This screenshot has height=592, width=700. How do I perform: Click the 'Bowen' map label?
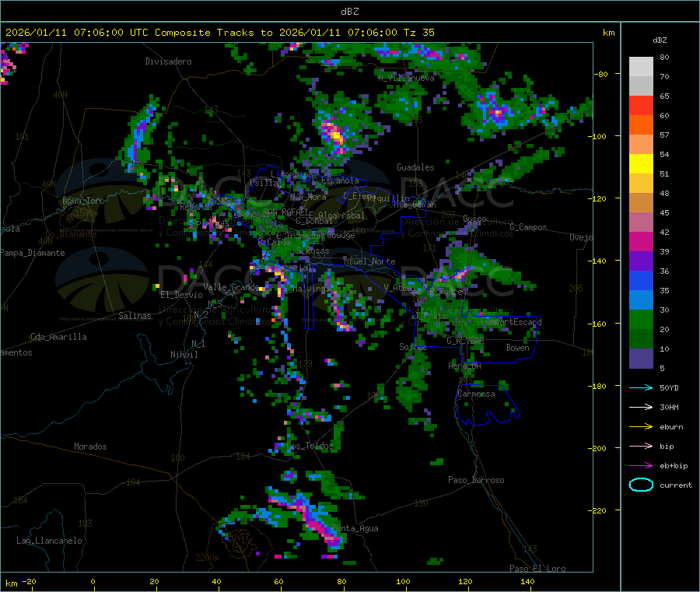point(517,348)
